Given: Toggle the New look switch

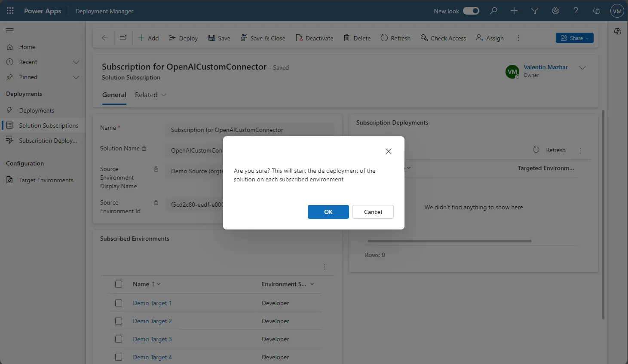Looking at the screenshot, I should 471,11.
